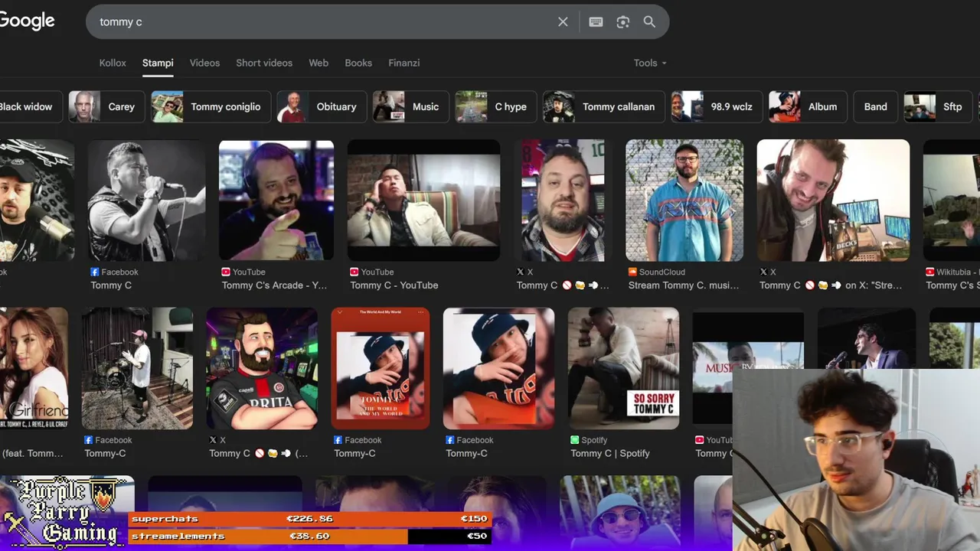Open the Short videos tab
Screen dimensions: 980x551
point(264,63)
